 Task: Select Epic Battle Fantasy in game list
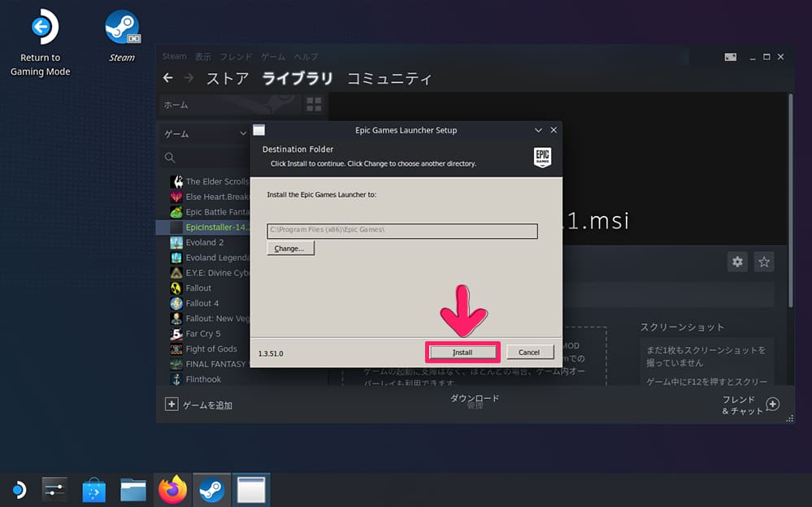tap(217, 212)
